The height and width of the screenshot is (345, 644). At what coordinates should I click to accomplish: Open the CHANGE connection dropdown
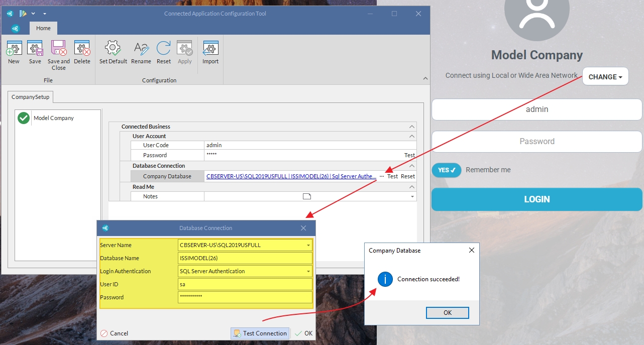[605, 77]
